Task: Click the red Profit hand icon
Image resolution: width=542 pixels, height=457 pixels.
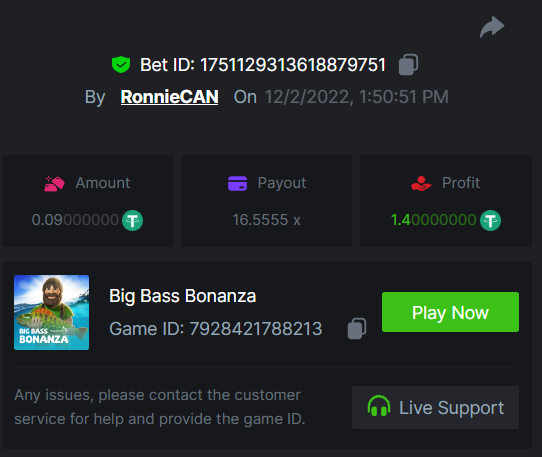Action: tap(421, 184)
